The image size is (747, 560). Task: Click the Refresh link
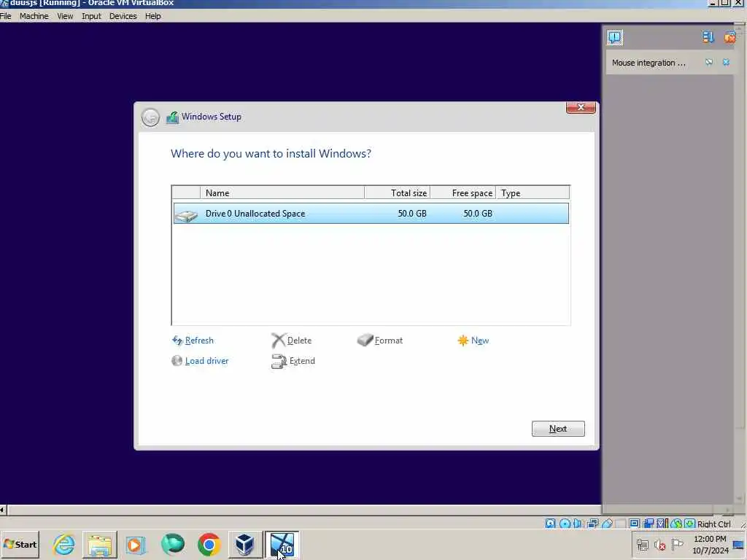click(199, 341)
